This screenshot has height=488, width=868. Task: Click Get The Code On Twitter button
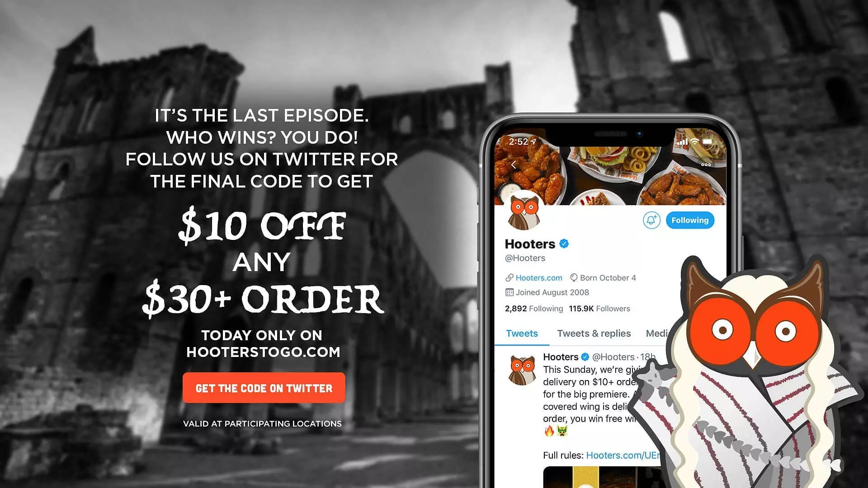pos(264,388)
